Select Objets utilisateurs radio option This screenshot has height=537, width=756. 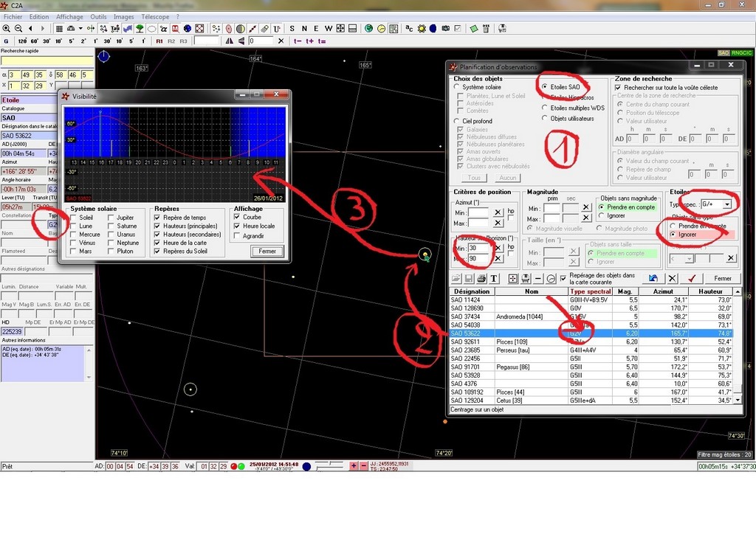[x=544, y=119]
